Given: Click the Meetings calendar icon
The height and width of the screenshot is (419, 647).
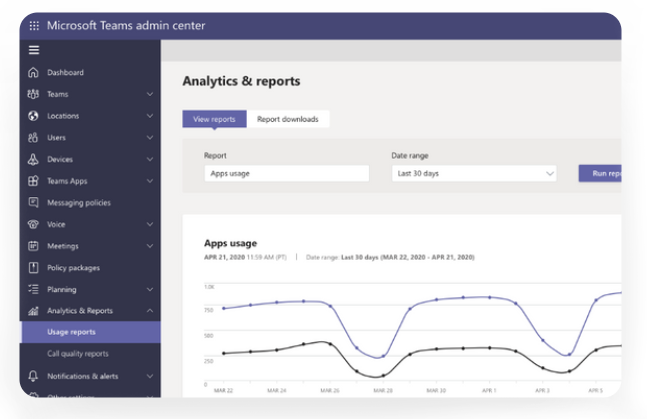Looking at the screenshot, I should 33,246.
